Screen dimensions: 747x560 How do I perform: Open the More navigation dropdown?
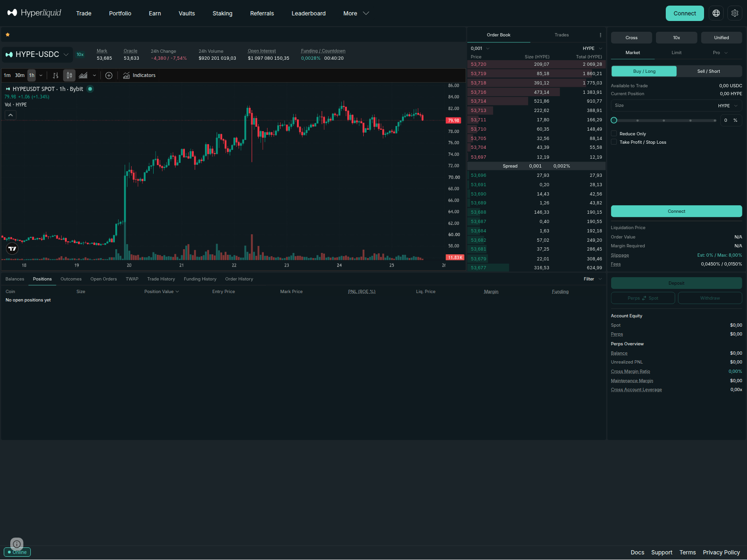click(356, 13)
